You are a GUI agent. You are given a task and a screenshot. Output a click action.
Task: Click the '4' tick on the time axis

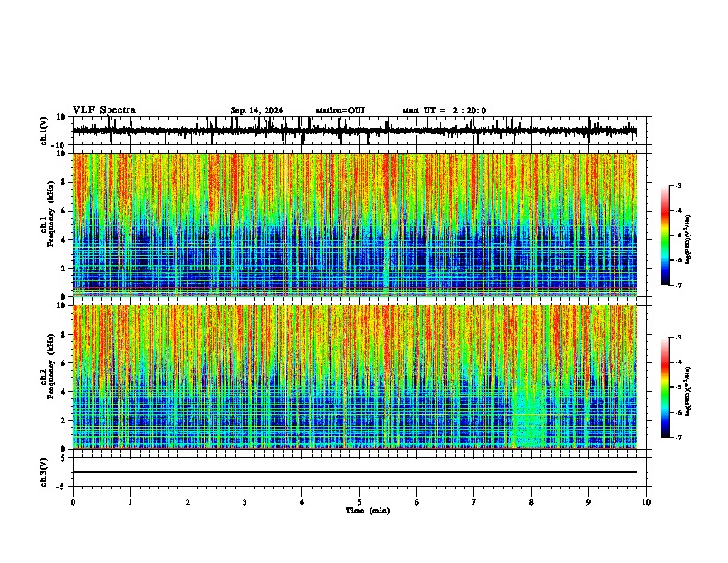tap(302, 502)
